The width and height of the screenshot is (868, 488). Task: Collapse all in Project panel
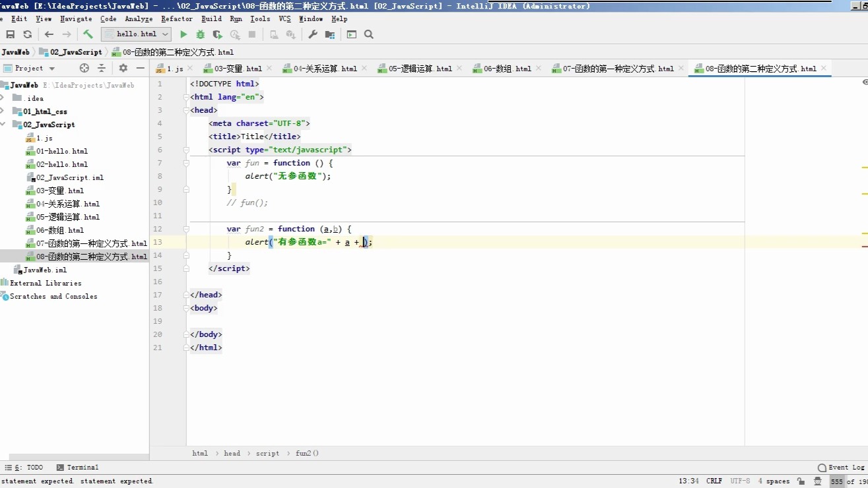pyautogui.click(x=102, y=68)
